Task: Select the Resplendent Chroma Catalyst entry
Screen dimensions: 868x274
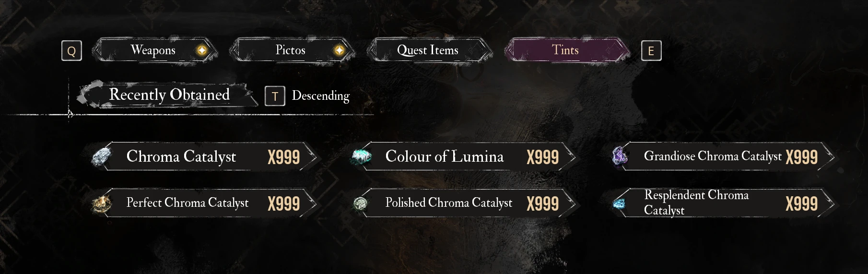Action: click(x=723, y=203)
